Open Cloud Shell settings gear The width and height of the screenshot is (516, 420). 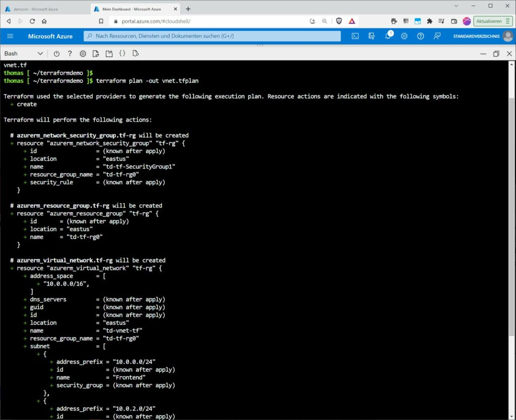tap(83, 53)
